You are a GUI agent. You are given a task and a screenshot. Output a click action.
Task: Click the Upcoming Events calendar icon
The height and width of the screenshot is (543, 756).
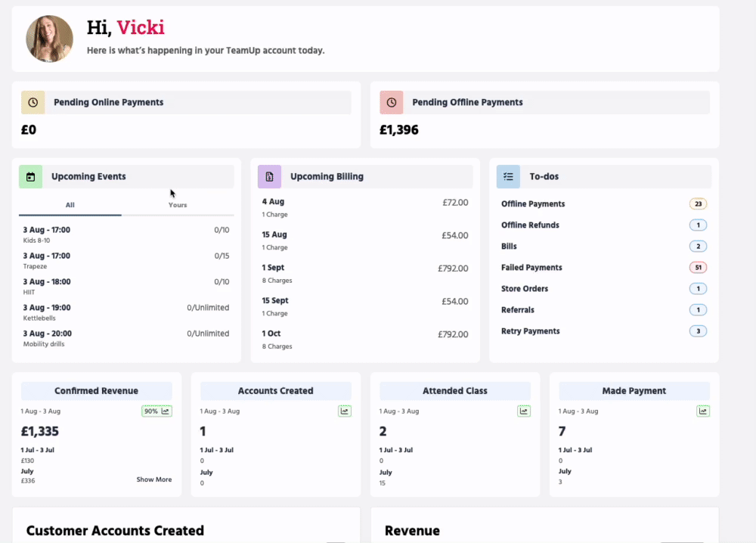click(30, 177)
